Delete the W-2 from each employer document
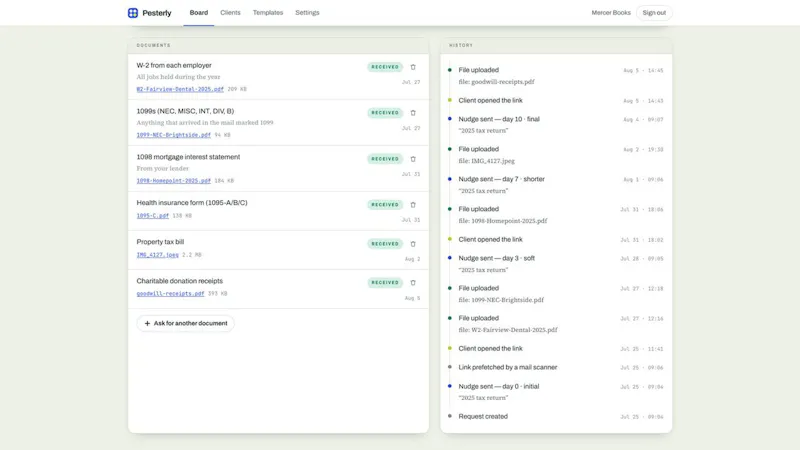Viewport: 800px width, 450px height. [x=413, y=67]
